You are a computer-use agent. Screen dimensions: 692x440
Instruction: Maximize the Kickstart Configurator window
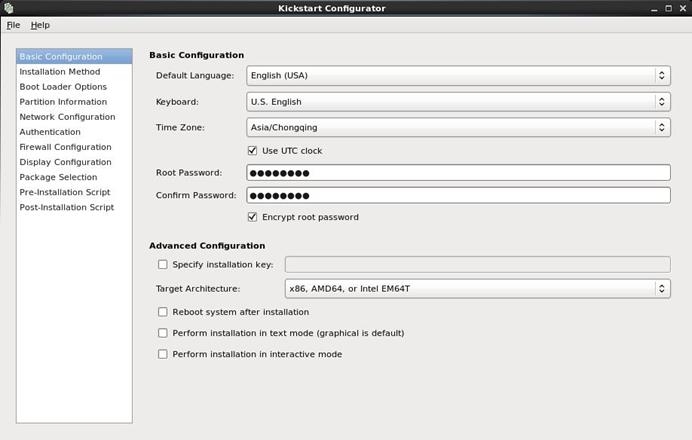tap(669, 8)
